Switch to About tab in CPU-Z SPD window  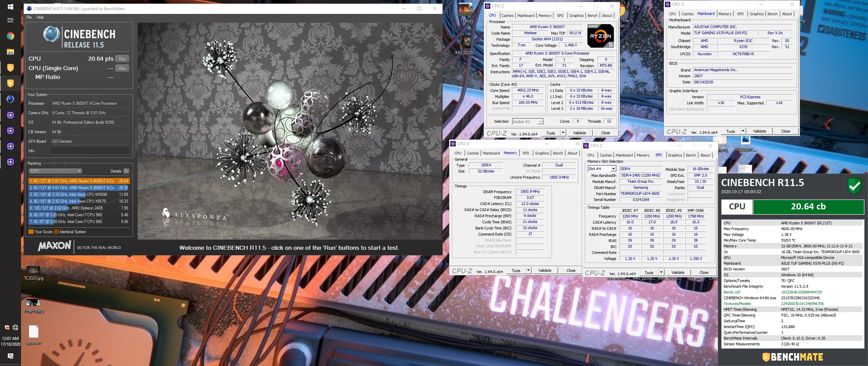coord(705,155)
